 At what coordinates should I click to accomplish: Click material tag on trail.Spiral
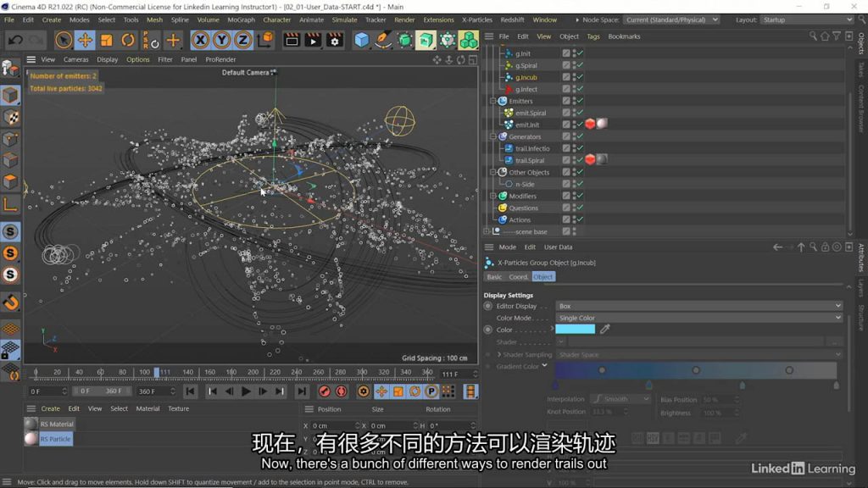[602, 159]
